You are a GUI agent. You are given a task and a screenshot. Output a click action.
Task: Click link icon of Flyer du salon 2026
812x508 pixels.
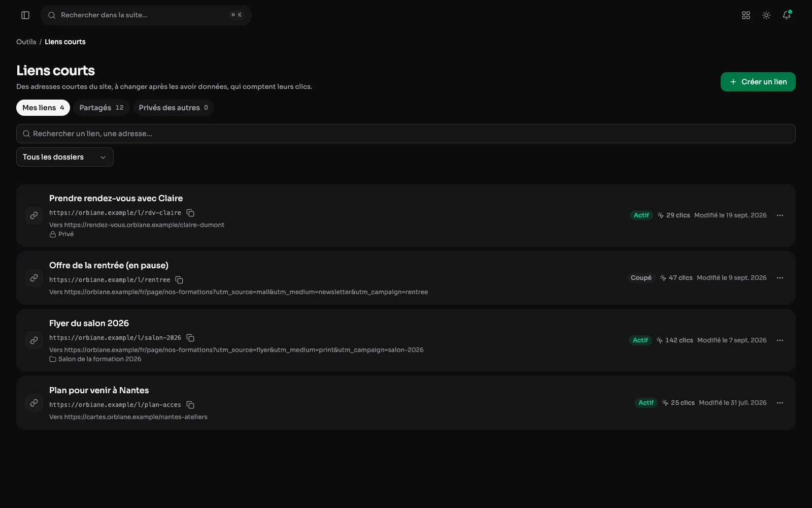click(x=34, y=340)
